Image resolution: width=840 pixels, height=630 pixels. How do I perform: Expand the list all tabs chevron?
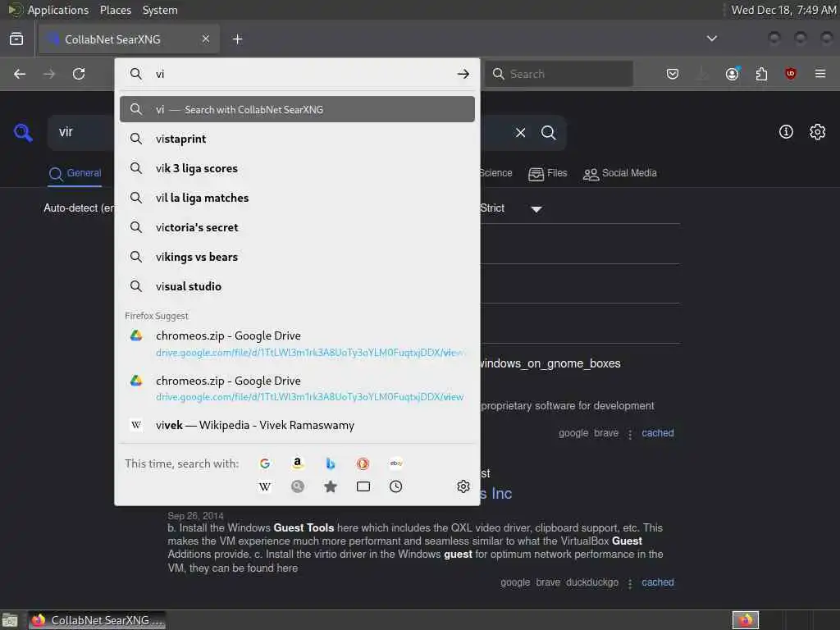(712, 39)
